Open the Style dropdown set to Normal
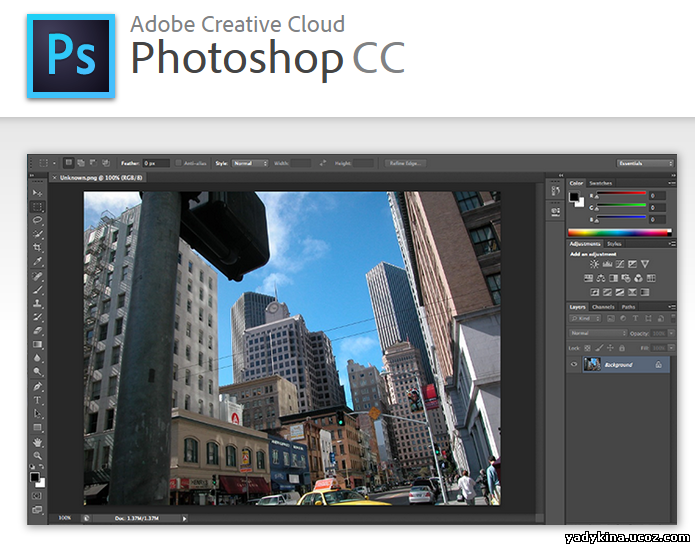 250,163
